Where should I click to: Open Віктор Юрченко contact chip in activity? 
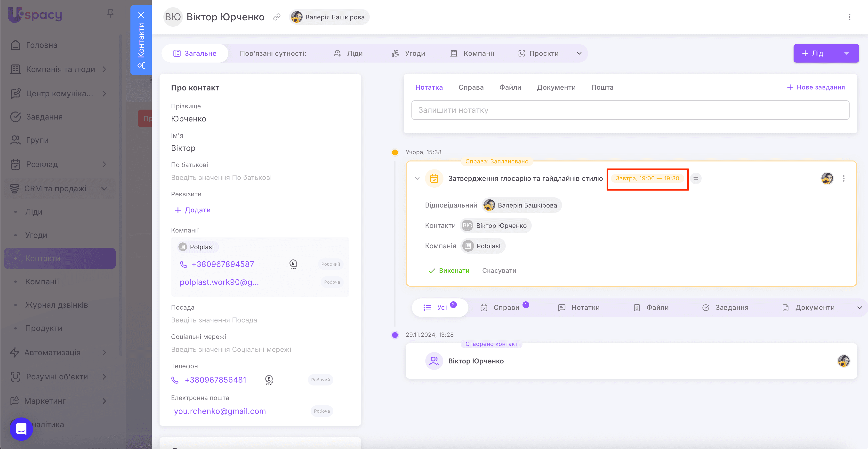pos(496,226)
